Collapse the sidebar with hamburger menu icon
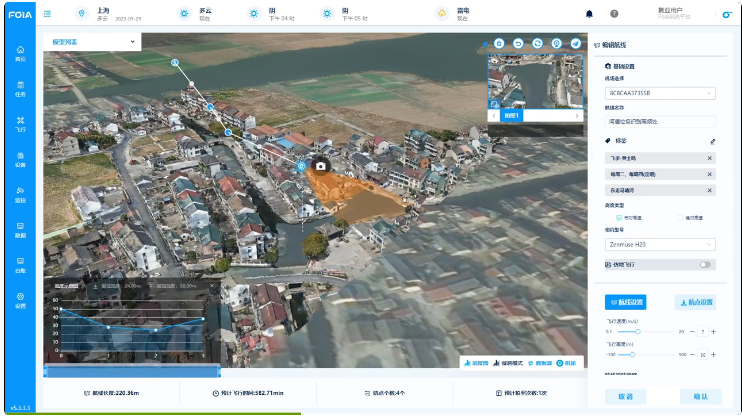Image resolution: width=742 pixels, height=418 pixels. [47, 14]
